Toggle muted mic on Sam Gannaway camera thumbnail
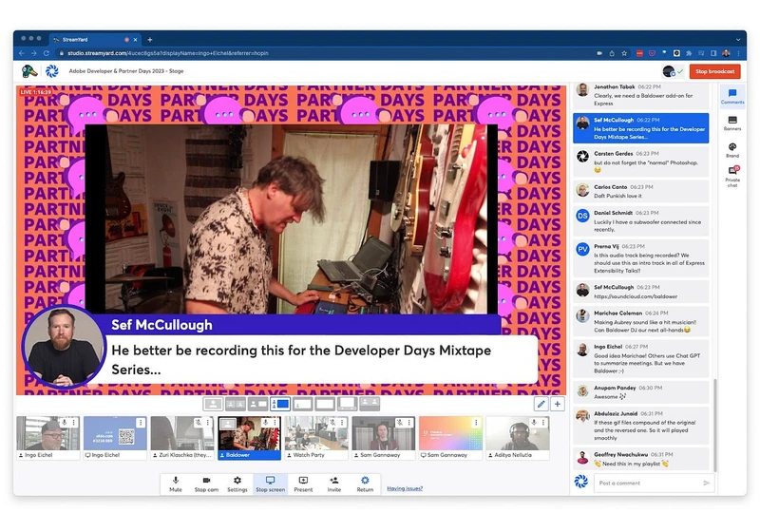The width and height of the screenshot is (760, 532). click(399, 423)
